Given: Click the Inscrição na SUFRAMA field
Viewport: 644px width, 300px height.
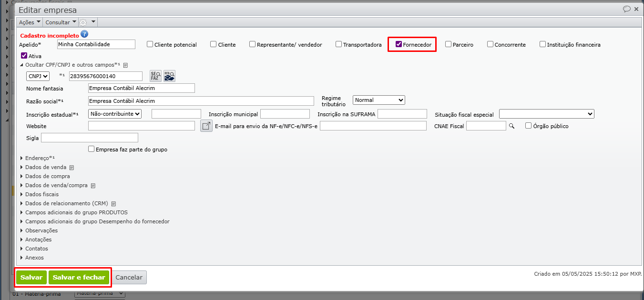Looking at the screenshot, I should click(x=402, y=114).
